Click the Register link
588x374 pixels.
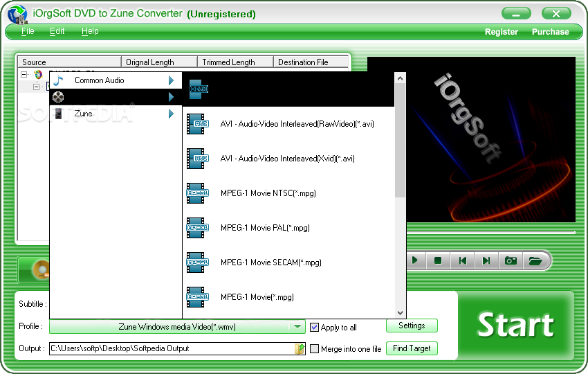(502, 32)
